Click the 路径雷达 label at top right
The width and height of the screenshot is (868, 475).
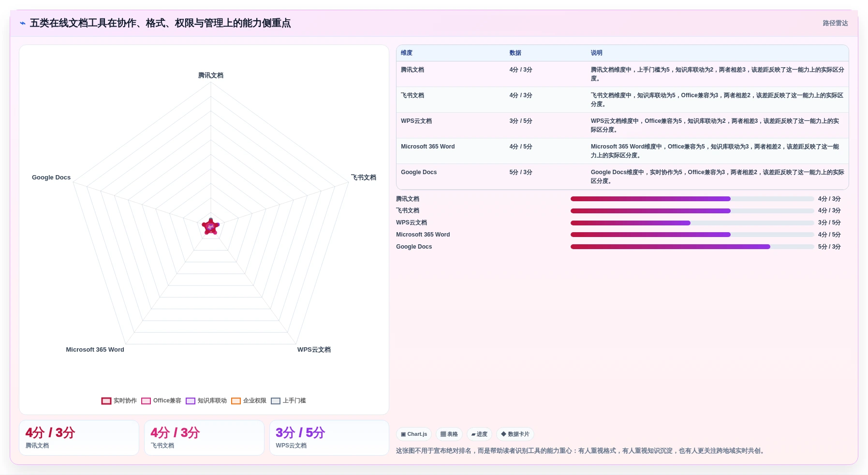[x=836, y=23]
